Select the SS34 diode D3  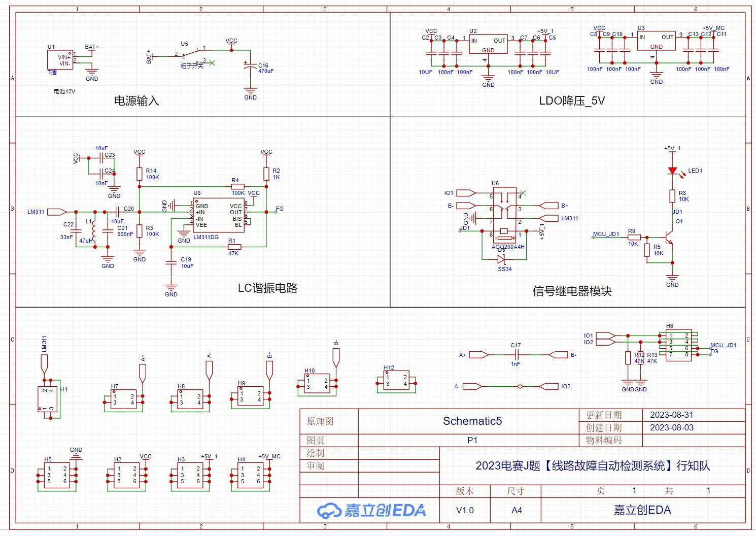[501, 259]
